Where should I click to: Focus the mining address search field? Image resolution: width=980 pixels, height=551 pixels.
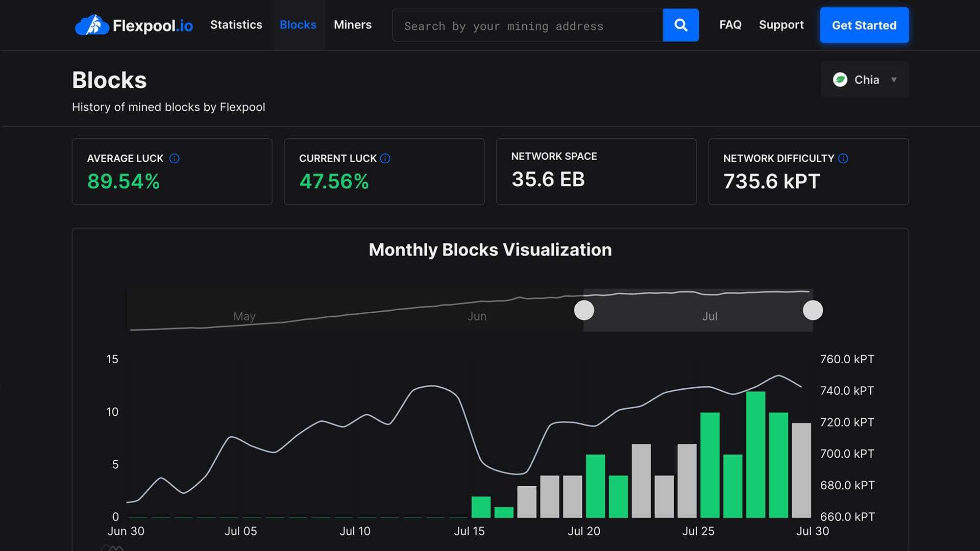point(527,26)
